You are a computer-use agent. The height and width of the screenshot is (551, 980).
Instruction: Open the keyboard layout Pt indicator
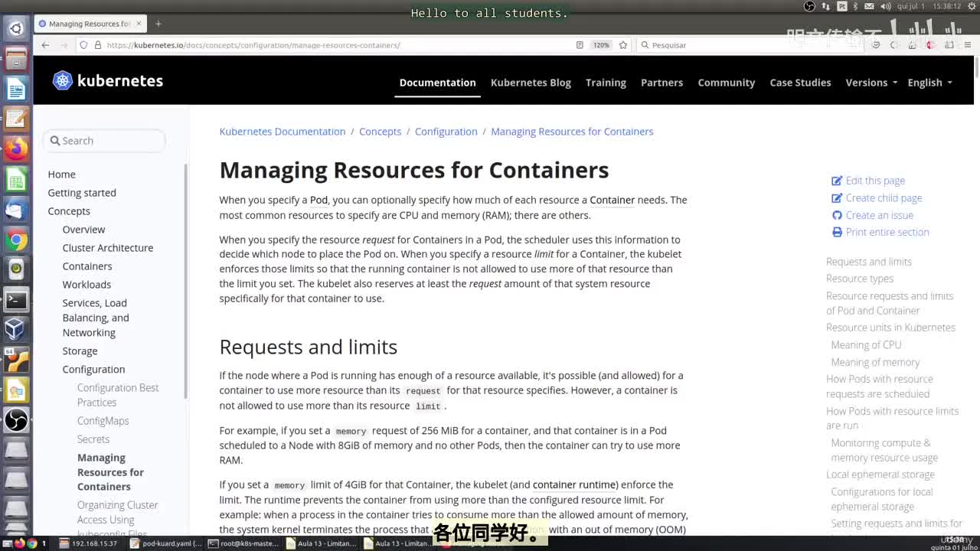click(842, 6)
